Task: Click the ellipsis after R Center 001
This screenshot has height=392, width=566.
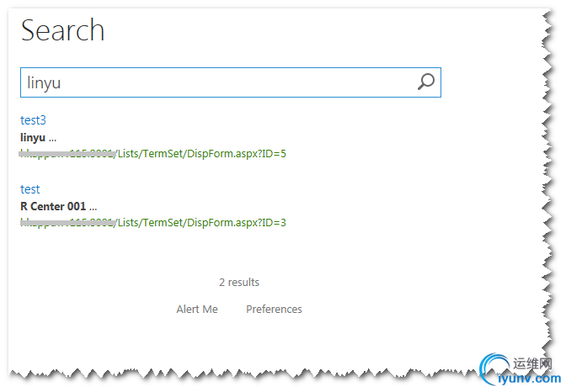Action: (93, 209)
